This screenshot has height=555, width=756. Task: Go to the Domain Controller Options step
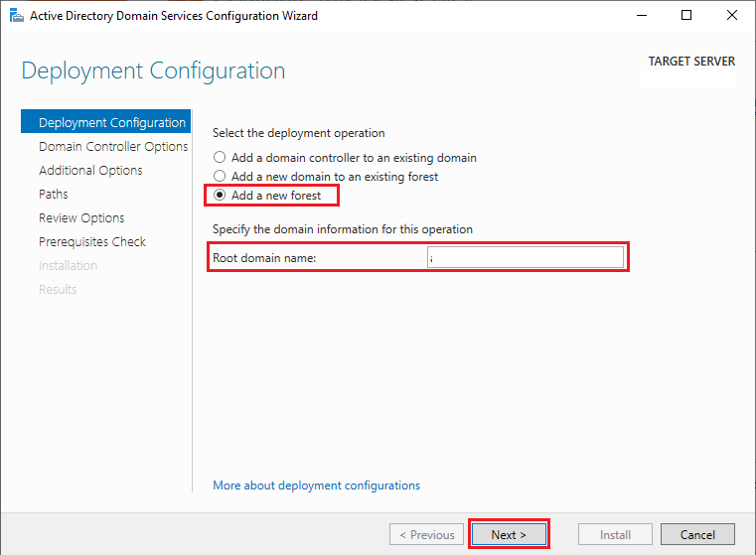click(113, 147)
